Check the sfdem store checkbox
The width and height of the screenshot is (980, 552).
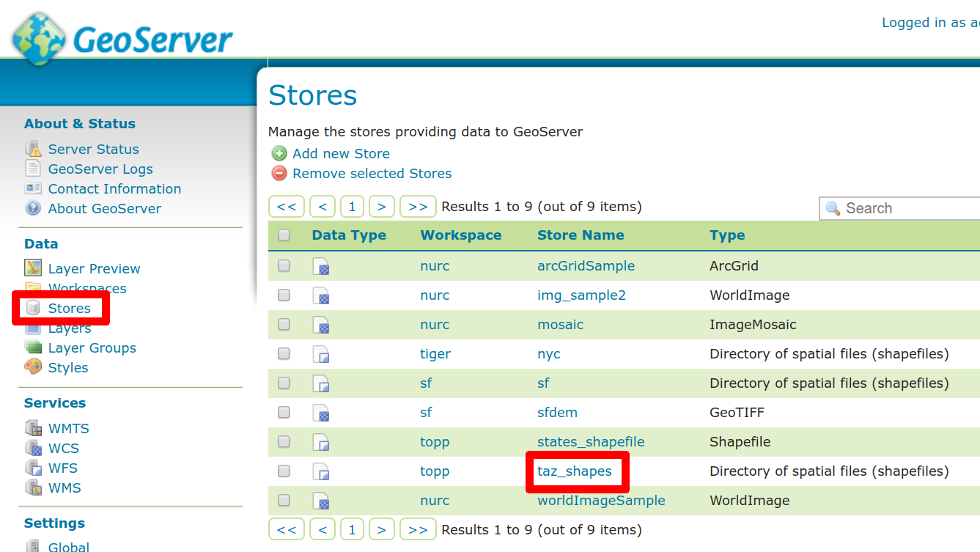tap(284, 412)
